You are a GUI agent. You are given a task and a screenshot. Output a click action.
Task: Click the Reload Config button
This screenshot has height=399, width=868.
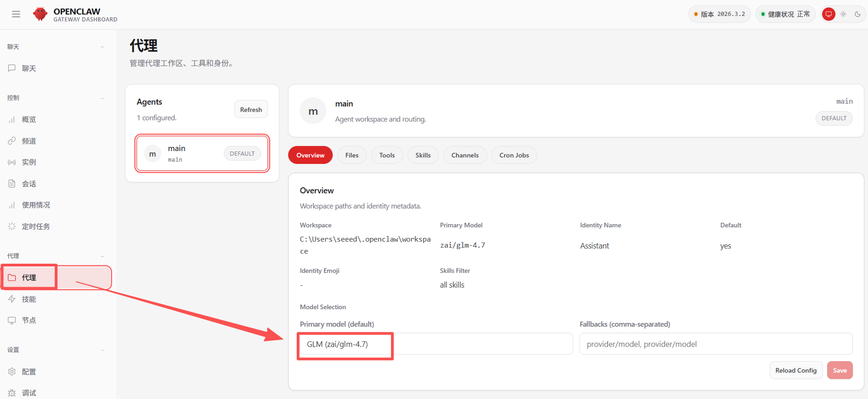[795, 370]
